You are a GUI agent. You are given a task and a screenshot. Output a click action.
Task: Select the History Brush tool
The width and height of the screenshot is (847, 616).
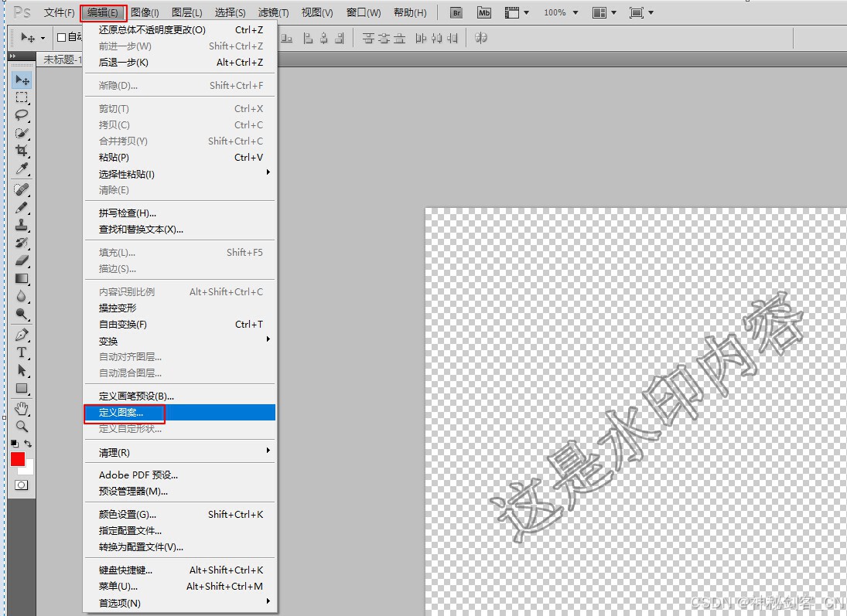[22, 243]
